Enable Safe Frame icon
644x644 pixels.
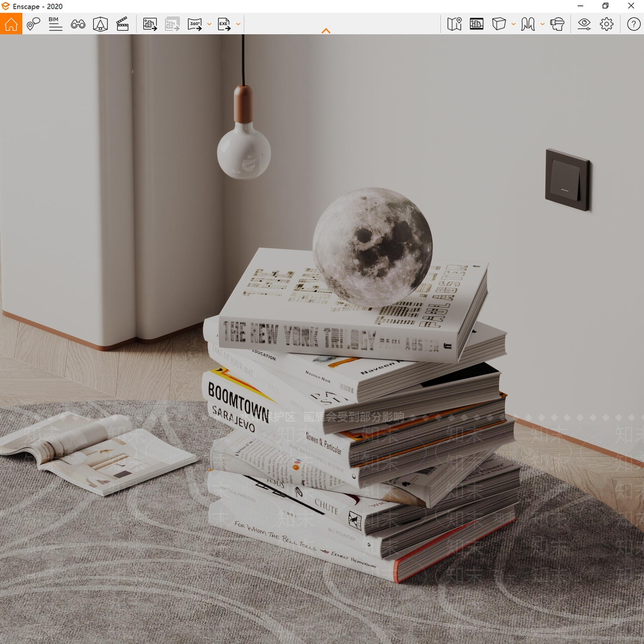tap(100, 24)
